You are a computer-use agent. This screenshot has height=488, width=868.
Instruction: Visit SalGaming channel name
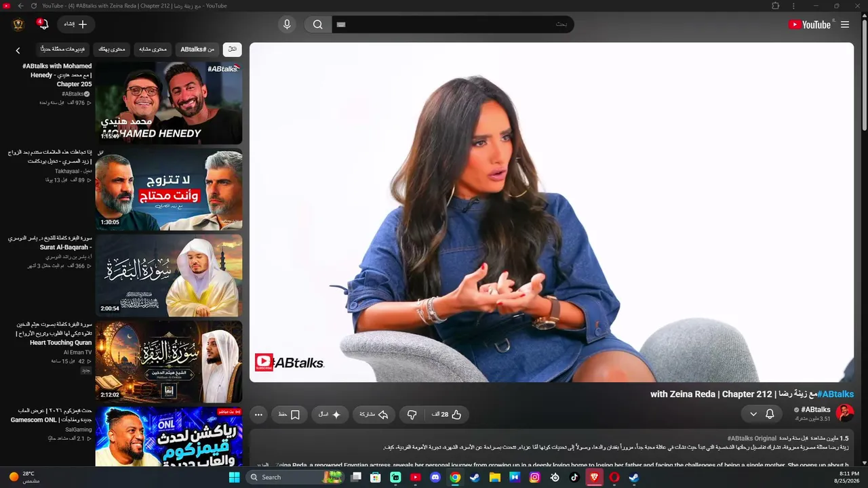(79, 430)
